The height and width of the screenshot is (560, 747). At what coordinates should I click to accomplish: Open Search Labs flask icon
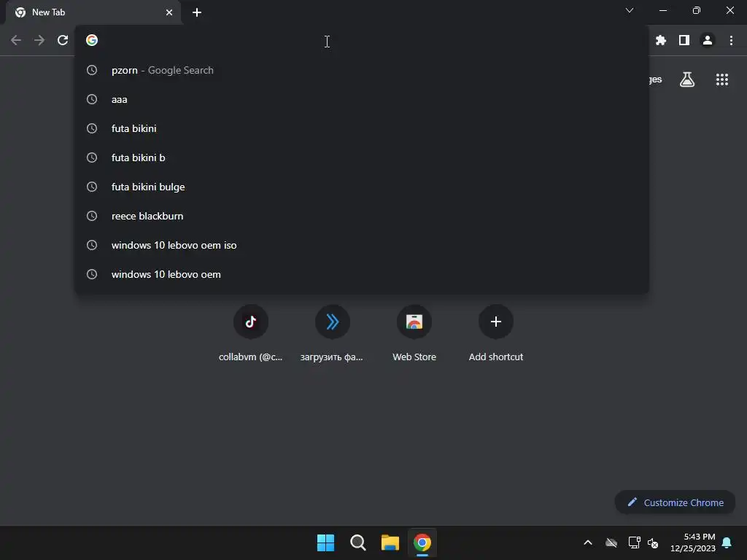[687, 79]
